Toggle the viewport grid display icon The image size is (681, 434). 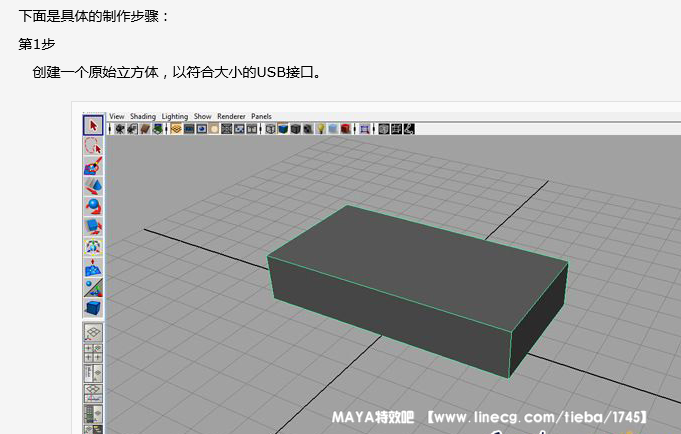tap(226, 129)
